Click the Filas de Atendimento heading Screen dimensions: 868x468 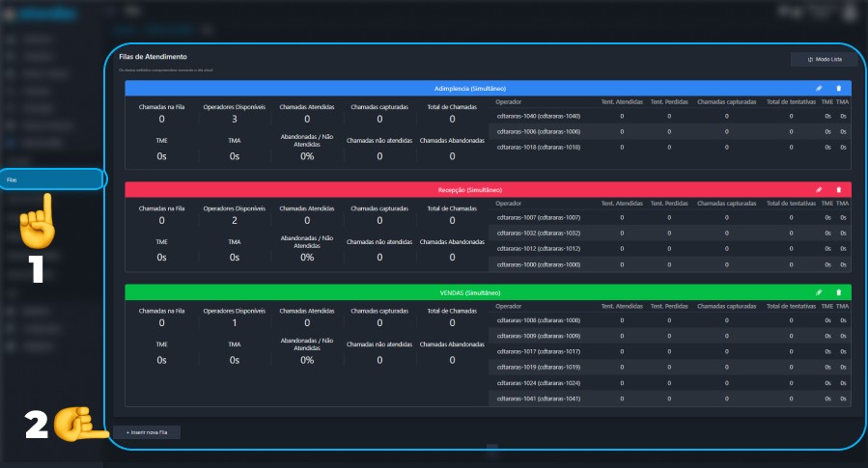(153, 56)
